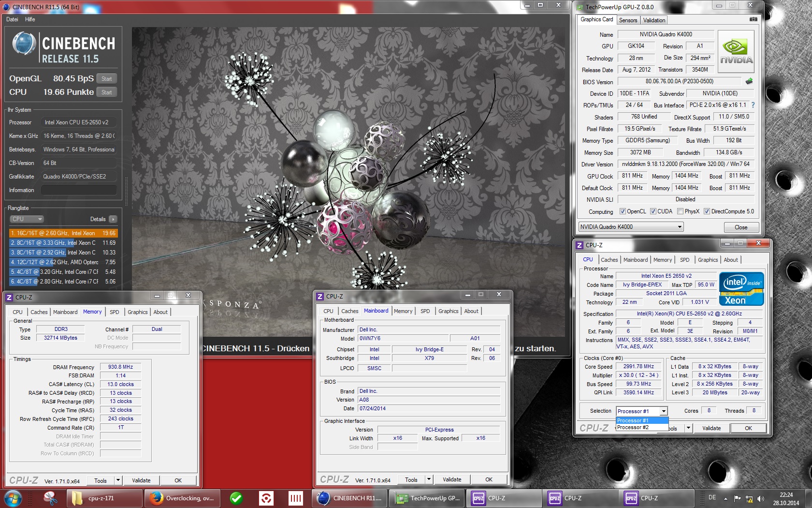Open SPD tab in Memory CPU-Z window
Screen dimensions: 812x508
(114, 312)
